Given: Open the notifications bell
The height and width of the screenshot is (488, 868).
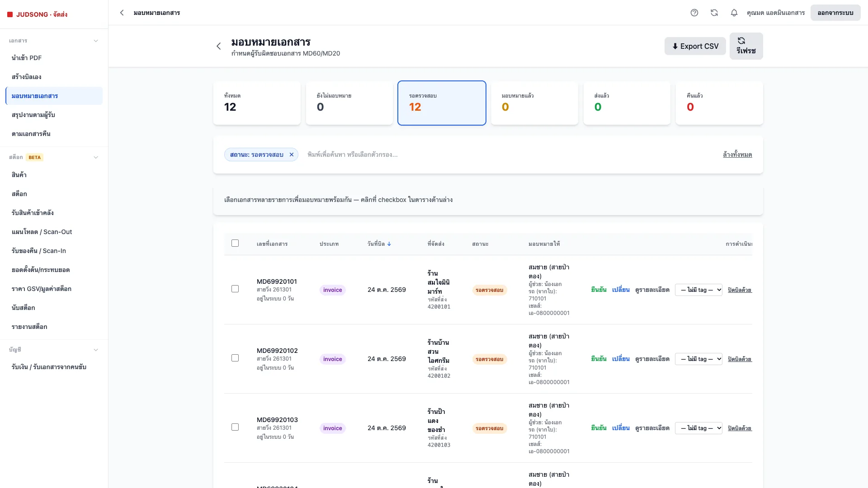Looking at the screenshot, I should [x=734, y=13].
